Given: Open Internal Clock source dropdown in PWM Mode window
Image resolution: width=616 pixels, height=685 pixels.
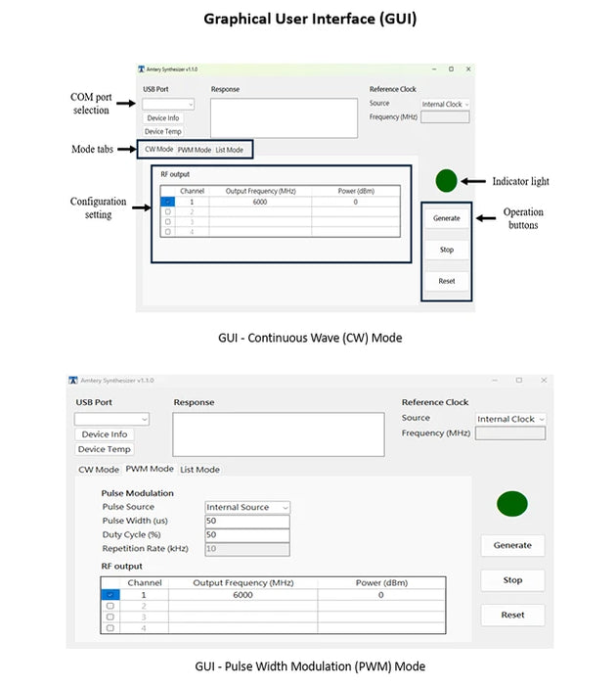Looking at the screenshot, I should point(510,419).
